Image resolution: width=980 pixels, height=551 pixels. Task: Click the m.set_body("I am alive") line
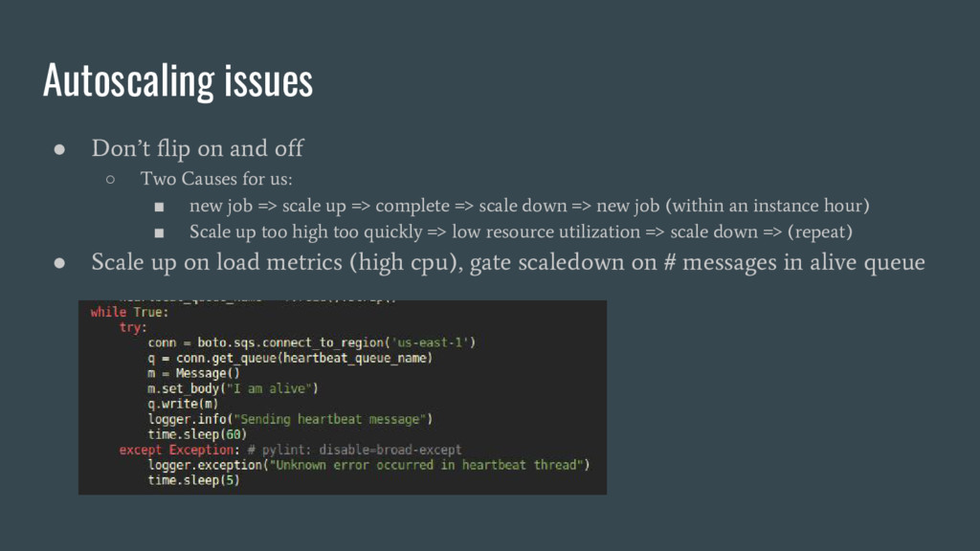click(x=234, y=388)
